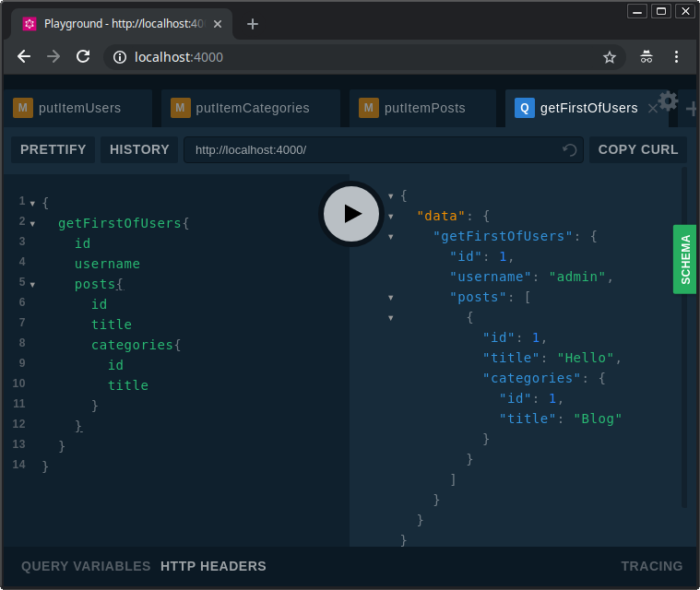Click the PRETTIFY button
This screenshot has width=700, height=590.
tap(53, 149)
